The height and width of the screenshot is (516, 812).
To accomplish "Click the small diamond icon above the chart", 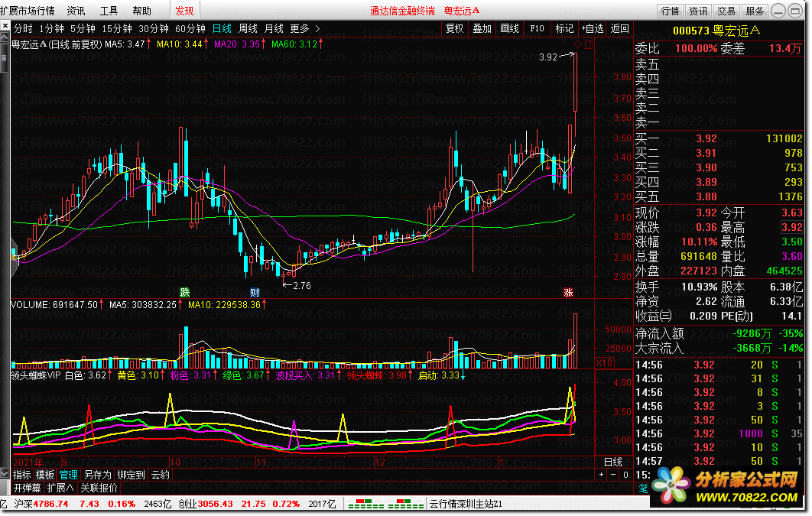I will click(x=578, y=45).
